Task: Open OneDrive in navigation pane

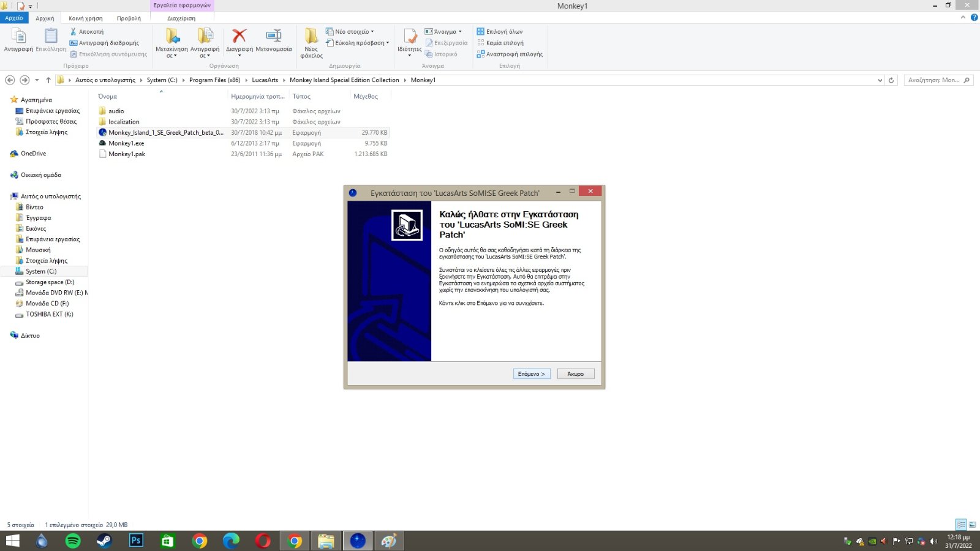Action: 34,154
